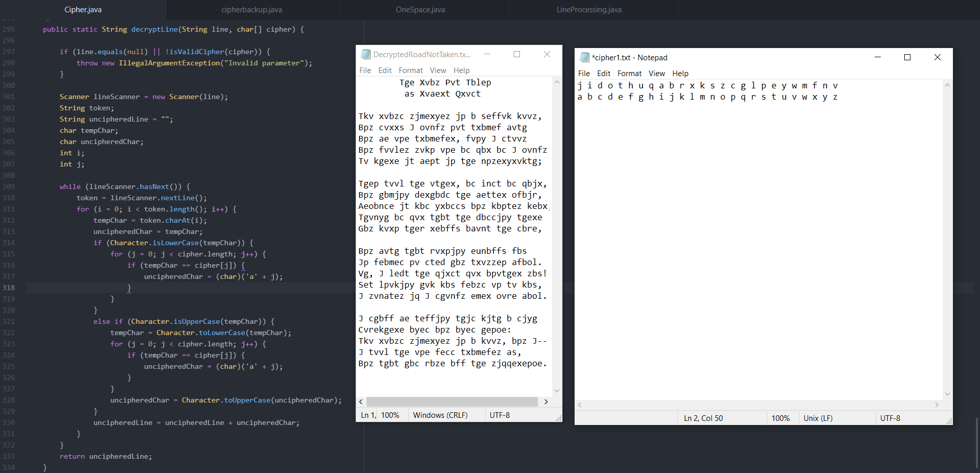Viewport: 980px width, 473px height.
Task: Click the line 'Bpz tgbt gbc rbze bff tge zjqqexepoe.'
Action: [x=453, y=364]
